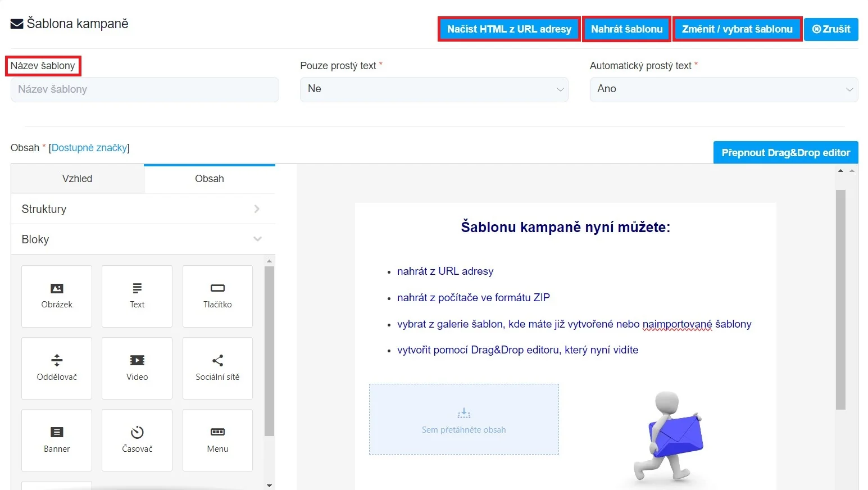This screenshot has height=490, width=868.
Task: Click the Přepnout Drag&Drop editor button
Action: 785,153
